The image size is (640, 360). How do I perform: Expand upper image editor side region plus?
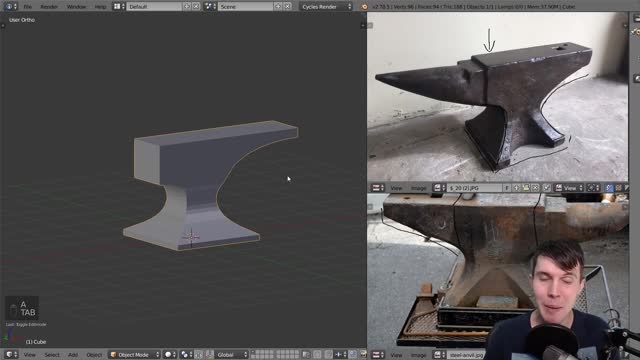[624, 25]
